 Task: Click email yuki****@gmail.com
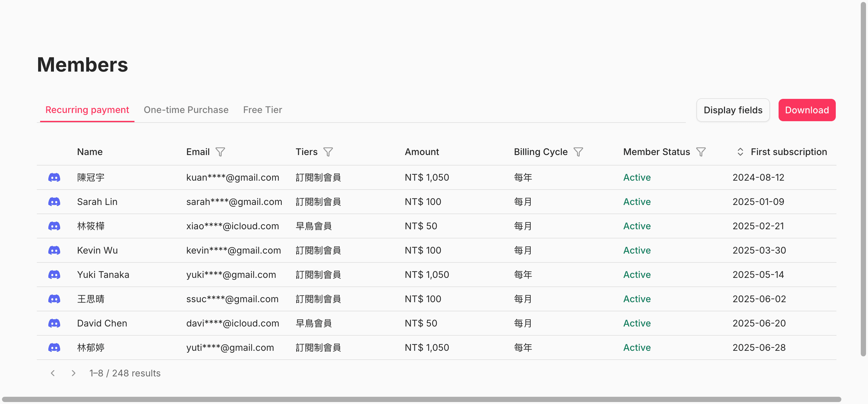pyautogui.click(x=231, y=275)
